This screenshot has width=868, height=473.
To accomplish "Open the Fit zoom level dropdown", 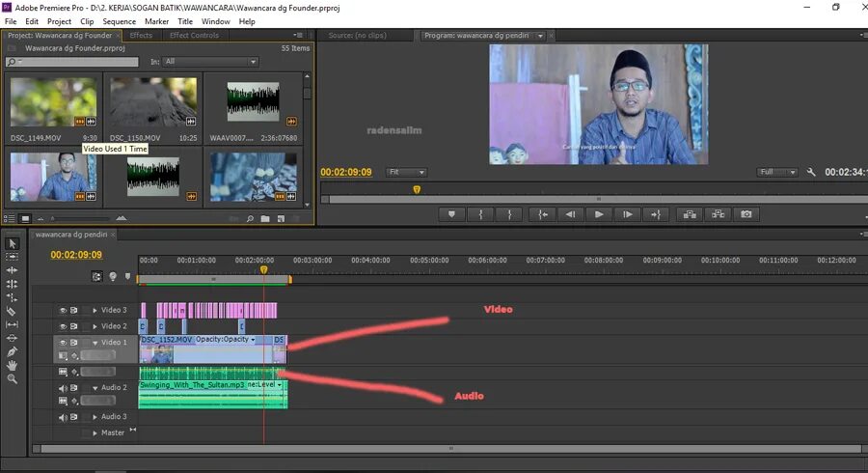I will [x=406, y=172].
